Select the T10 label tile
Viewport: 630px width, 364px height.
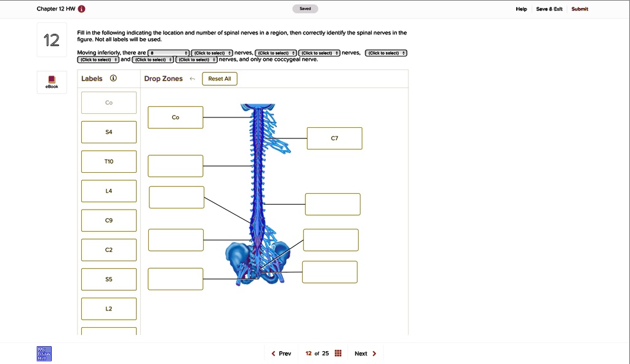(108, 161)
